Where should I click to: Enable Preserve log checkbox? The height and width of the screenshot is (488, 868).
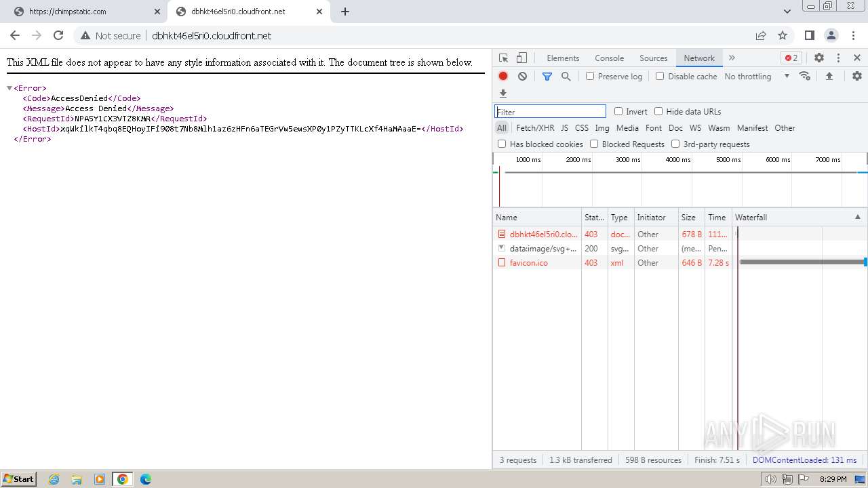coord(590,77)
